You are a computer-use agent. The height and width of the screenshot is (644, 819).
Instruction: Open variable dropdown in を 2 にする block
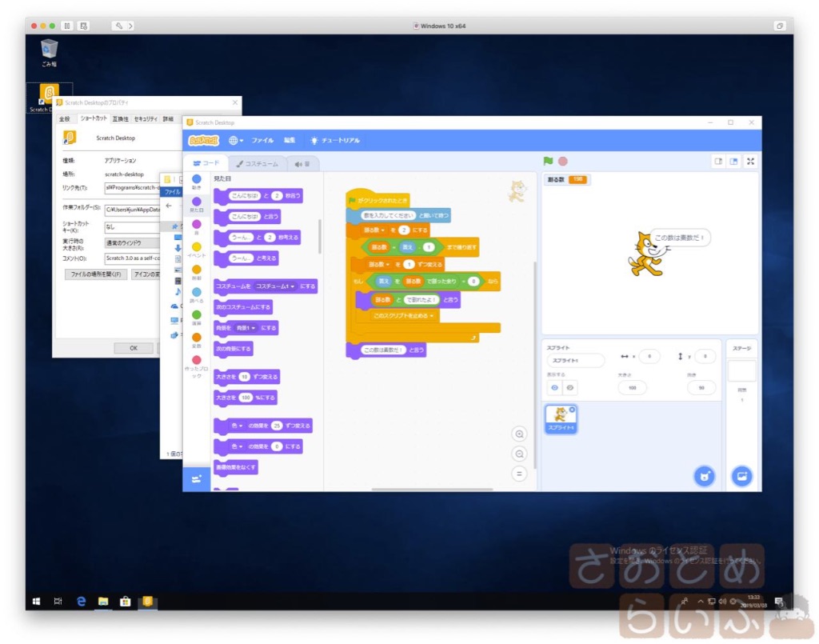[x=374, y=230]
